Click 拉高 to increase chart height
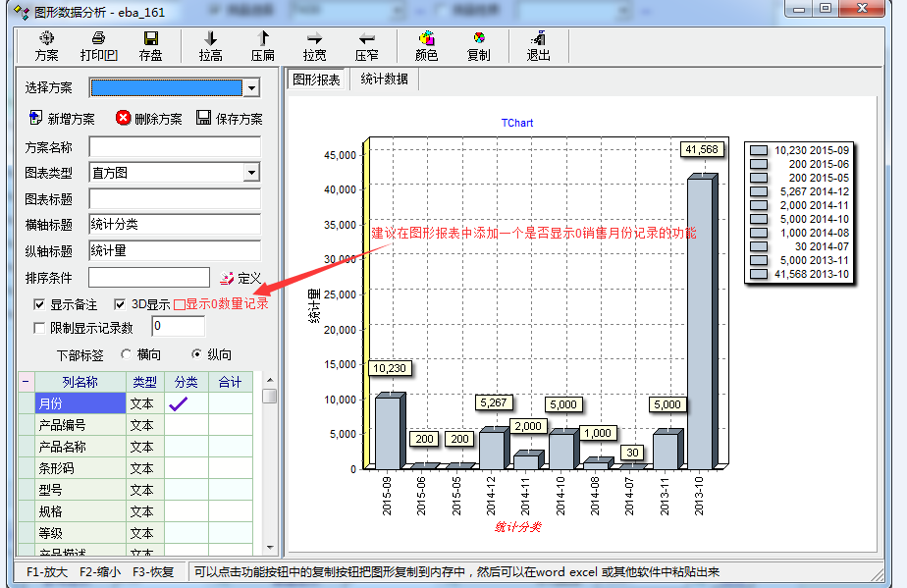This screenshot has height=588, width=907. [x=210, y=45]
